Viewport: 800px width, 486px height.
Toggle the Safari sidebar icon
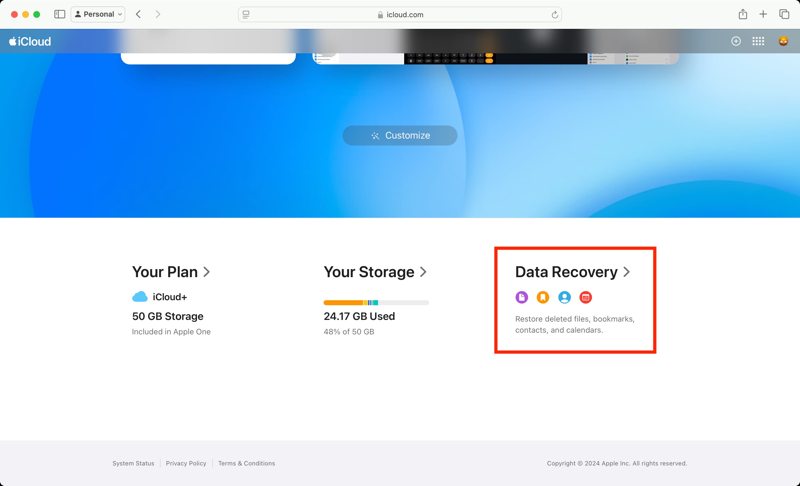pos(60,14)
